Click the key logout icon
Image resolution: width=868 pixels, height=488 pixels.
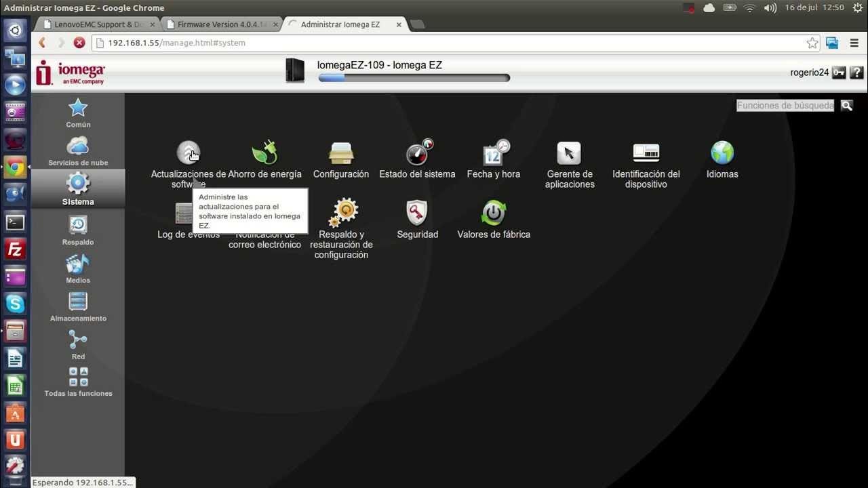pos(839,73)
